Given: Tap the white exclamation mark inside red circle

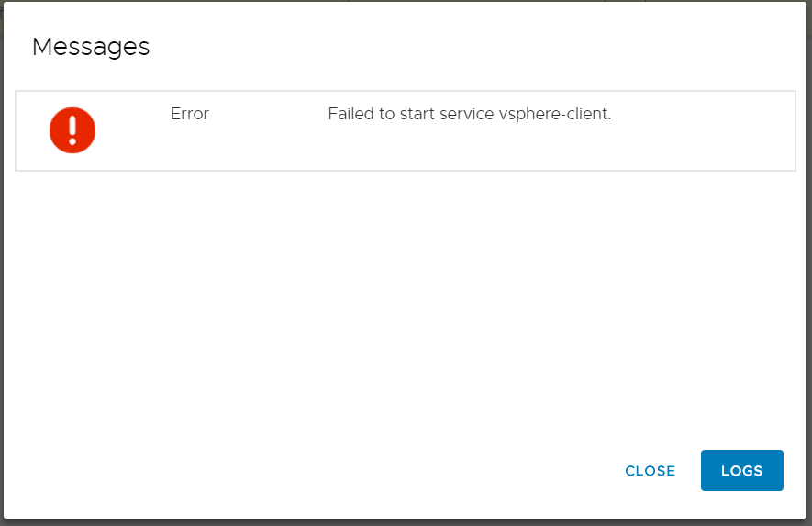Looking at the screenshot, I should 72,130.
